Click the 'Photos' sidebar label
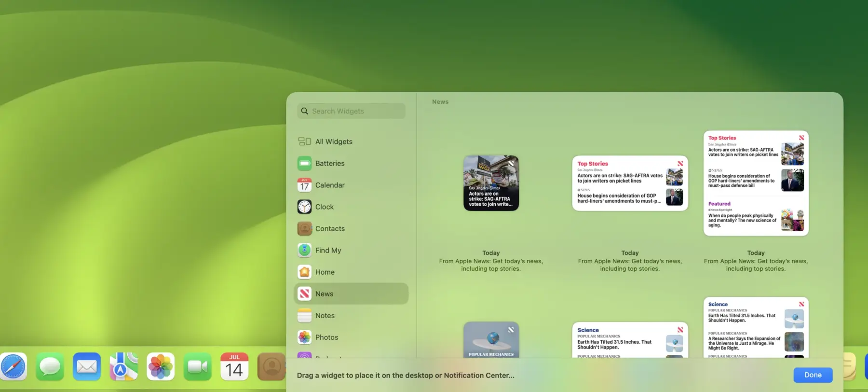Image resolution: width=868 pixels, height=392 pixels. pos(326,337)
